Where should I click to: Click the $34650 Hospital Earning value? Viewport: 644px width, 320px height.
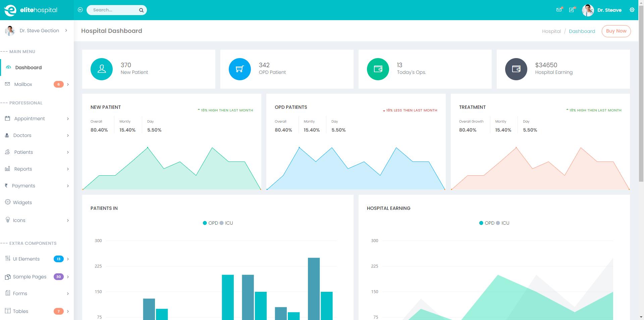pyautogui.click(x=546, y=65)
